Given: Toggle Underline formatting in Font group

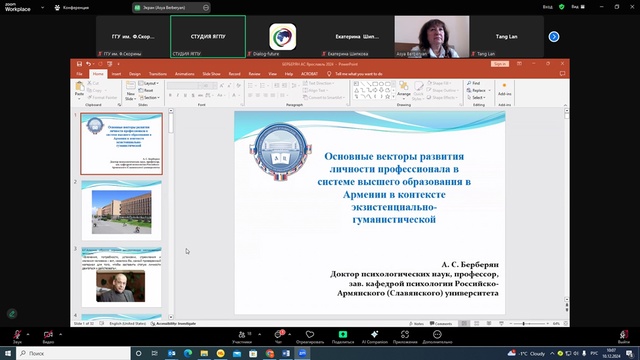Looking at the screenshot, I should coord(185,96).
